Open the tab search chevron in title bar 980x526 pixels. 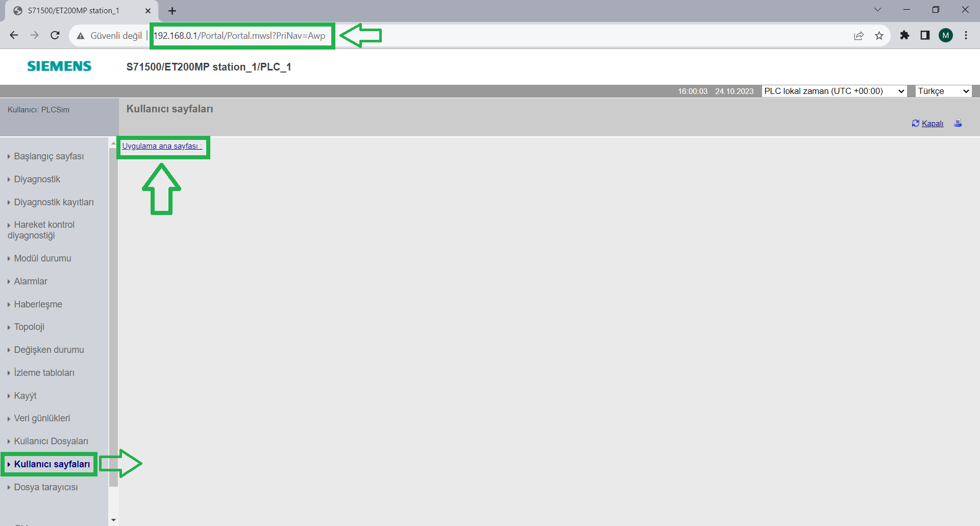click(877, 10)
